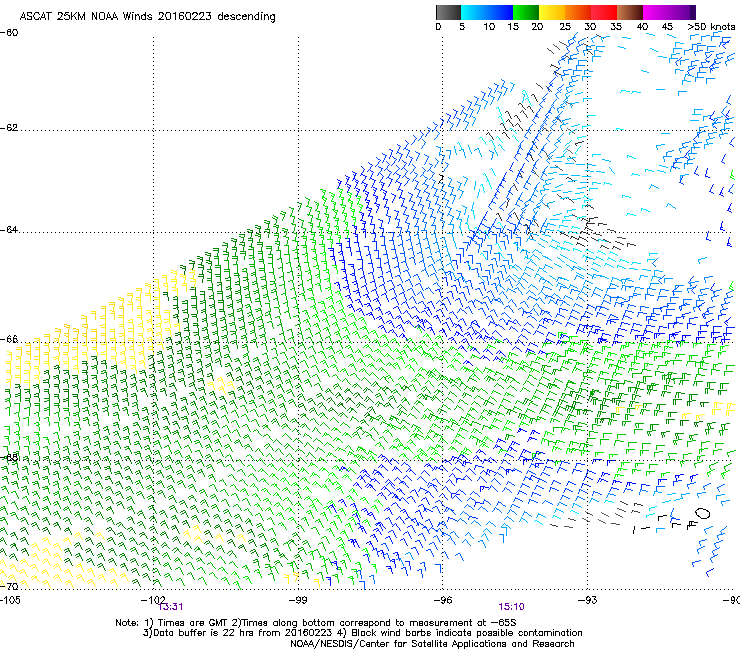Screen dimensions: 740x650
Task: Click the '-60' latitude axis label
Action: pos(9,33)
